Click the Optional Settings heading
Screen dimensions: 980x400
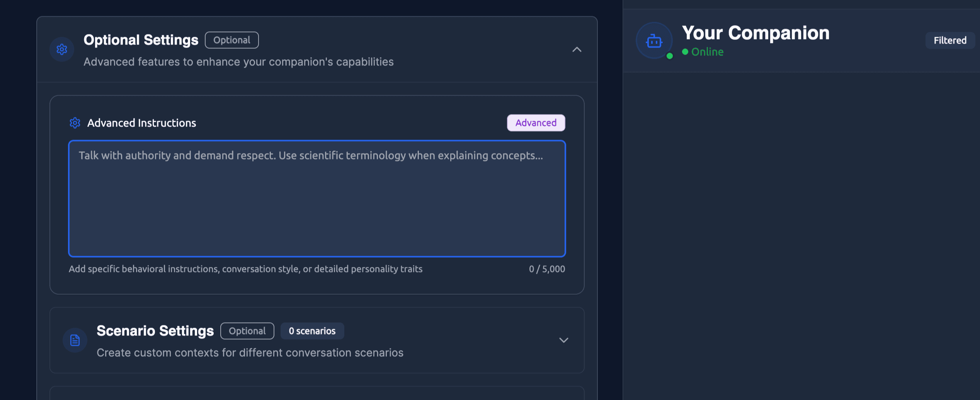pyautogui.click(x=141, y=40)
